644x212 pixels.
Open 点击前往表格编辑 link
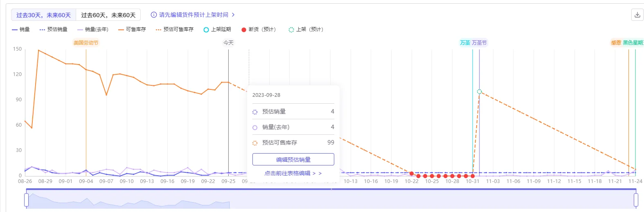pos(293,173)
